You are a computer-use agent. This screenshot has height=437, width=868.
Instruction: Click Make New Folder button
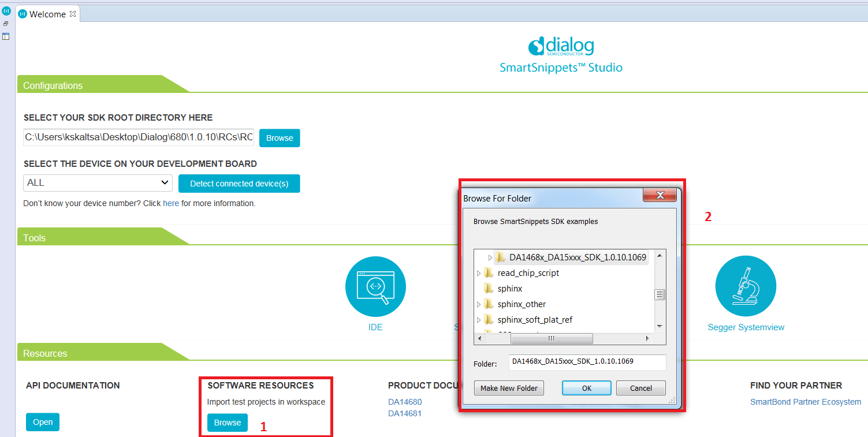point(509,388)
